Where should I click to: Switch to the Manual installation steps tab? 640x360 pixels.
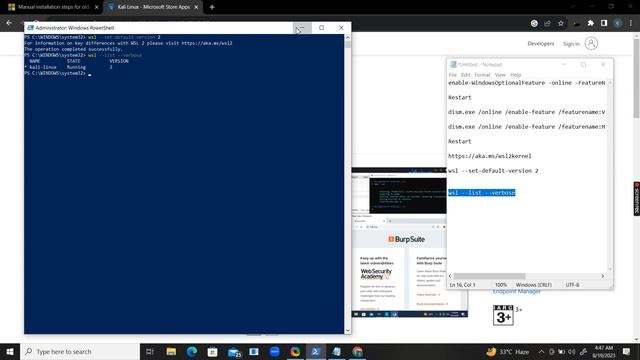tap(53, 7)
